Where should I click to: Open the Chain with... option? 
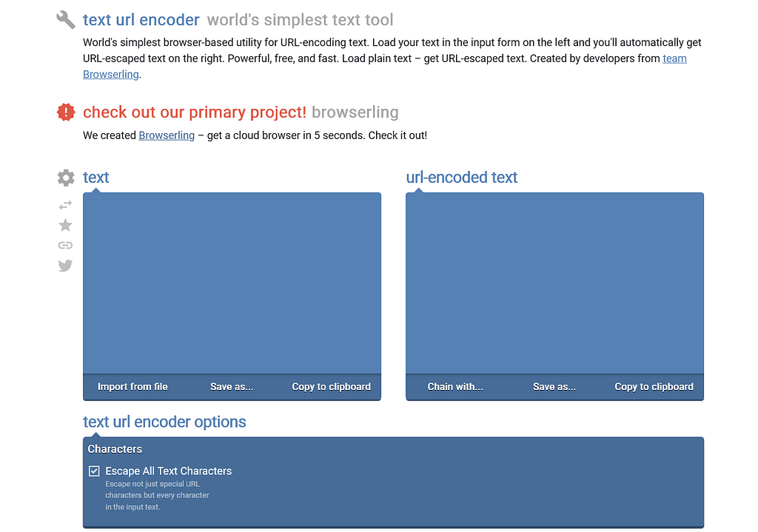point(455,386)
